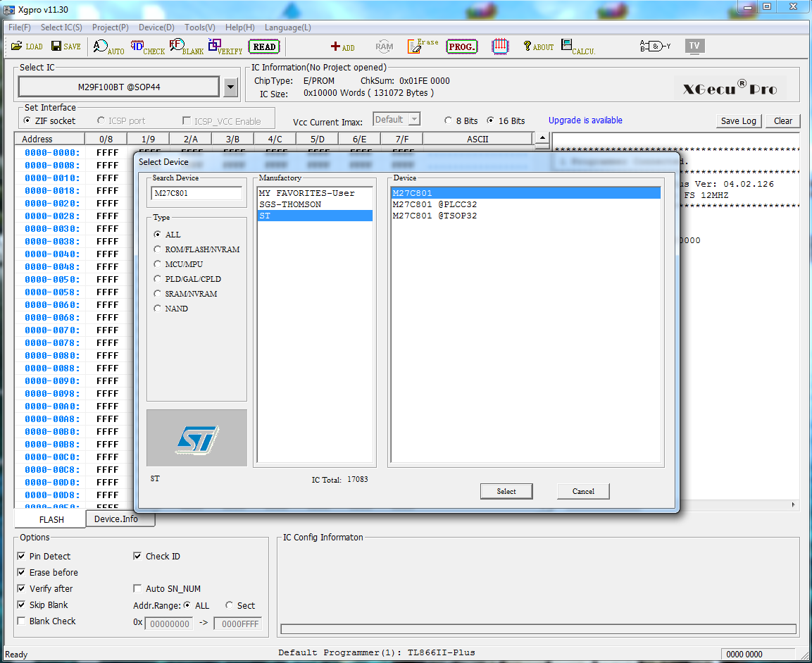Click the start address 00000000 field
Screen dimensions: 812x663
[x=169, y=623]
